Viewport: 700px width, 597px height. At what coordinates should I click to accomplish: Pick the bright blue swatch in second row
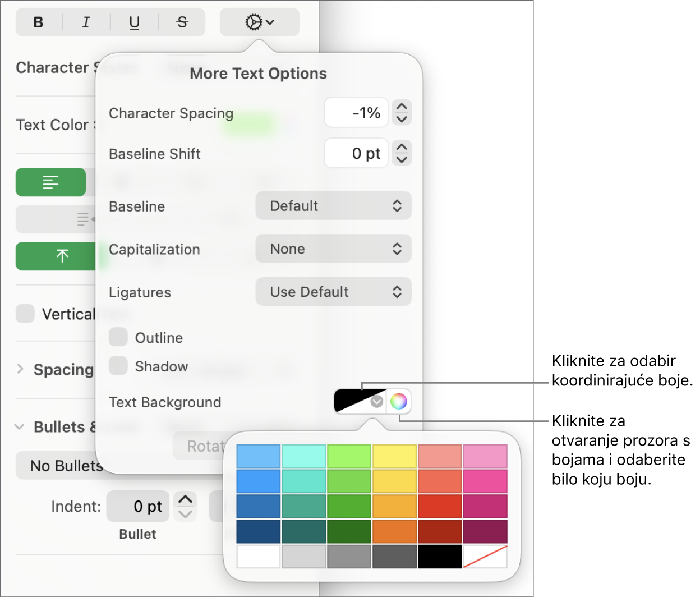259,481
